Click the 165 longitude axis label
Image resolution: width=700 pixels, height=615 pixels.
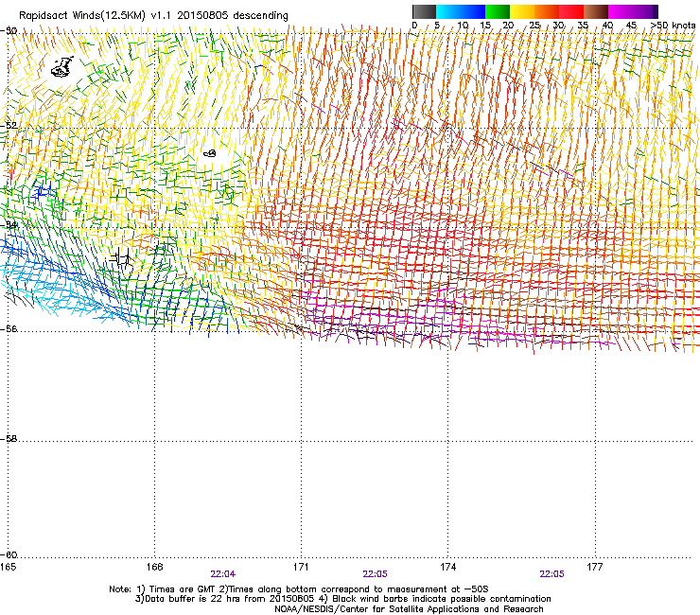8,567
